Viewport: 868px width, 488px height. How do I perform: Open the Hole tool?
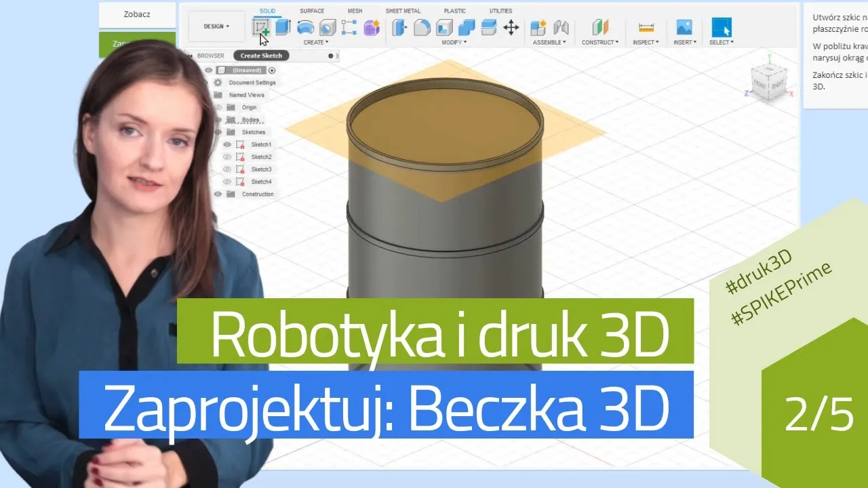[326, 27]
